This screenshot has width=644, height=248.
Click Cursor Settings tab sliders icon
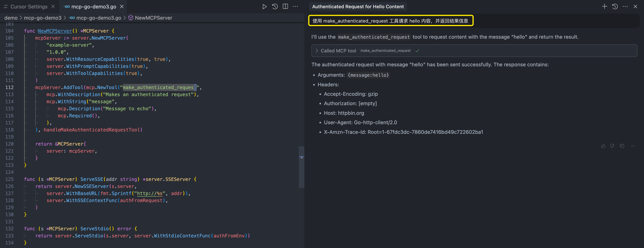(6, 6)
